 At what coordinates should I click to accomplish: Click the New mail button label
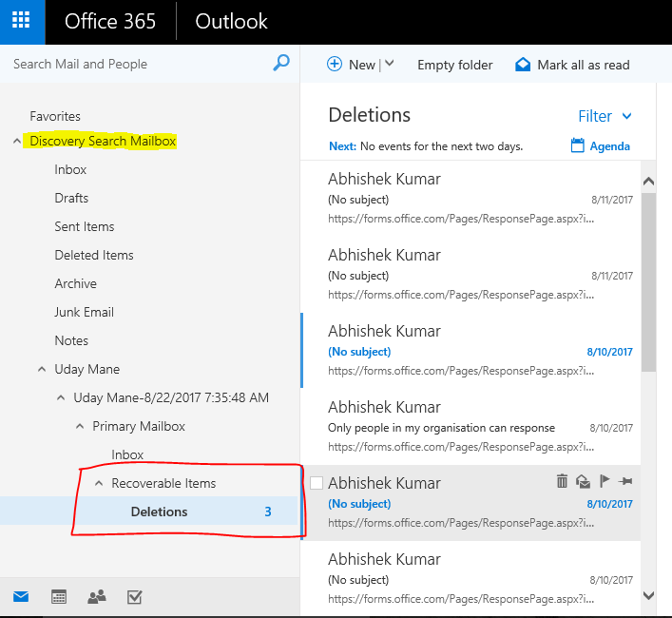[362, 65]
